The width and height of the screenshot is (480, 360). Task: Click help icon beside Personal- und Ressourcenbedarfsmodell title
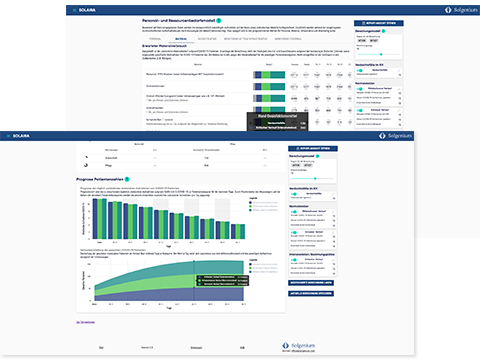(x=219, y=21)
